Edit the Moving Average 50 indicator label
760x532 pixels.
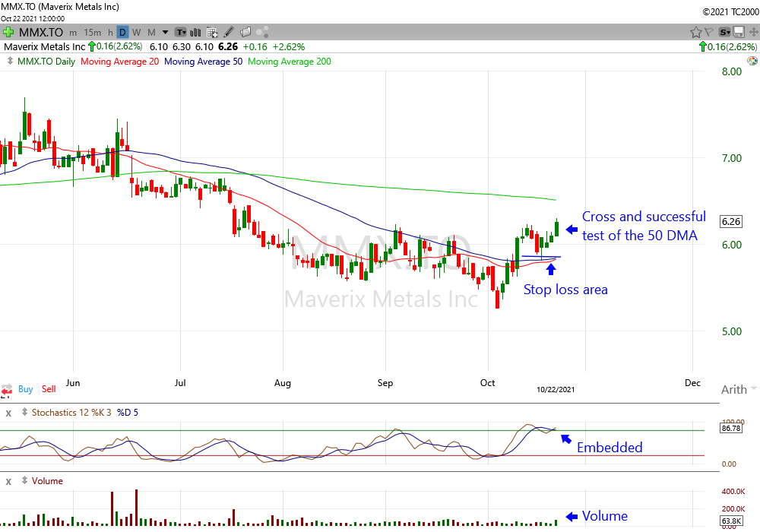click(x=203, y=62)
